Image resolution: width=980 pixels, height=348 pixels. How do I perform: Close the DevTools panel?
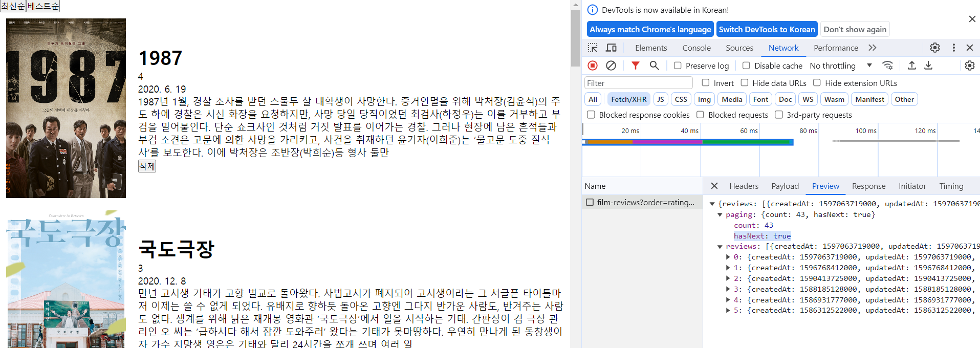click(x=970, y=48)
